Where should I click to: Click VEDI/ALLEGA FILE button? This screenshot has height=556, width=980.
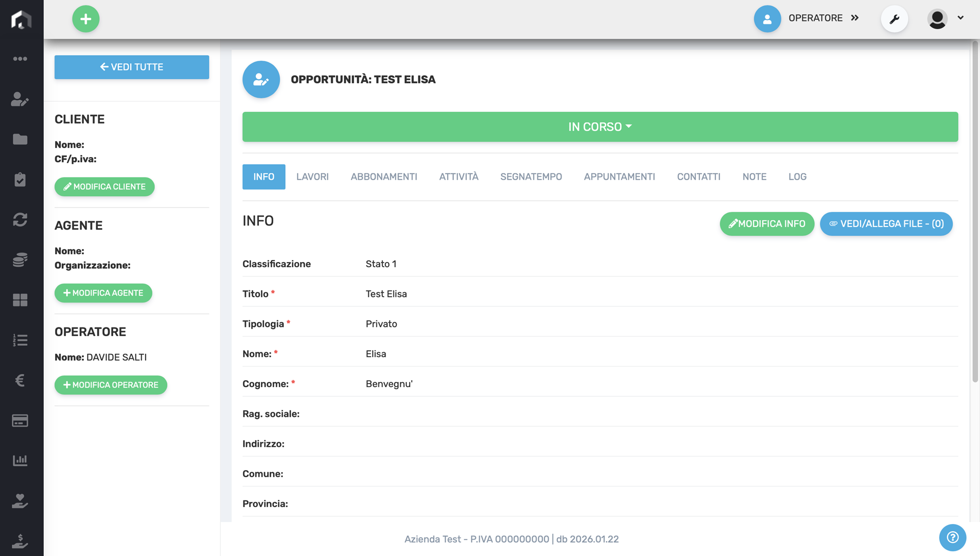click(886, 224)
